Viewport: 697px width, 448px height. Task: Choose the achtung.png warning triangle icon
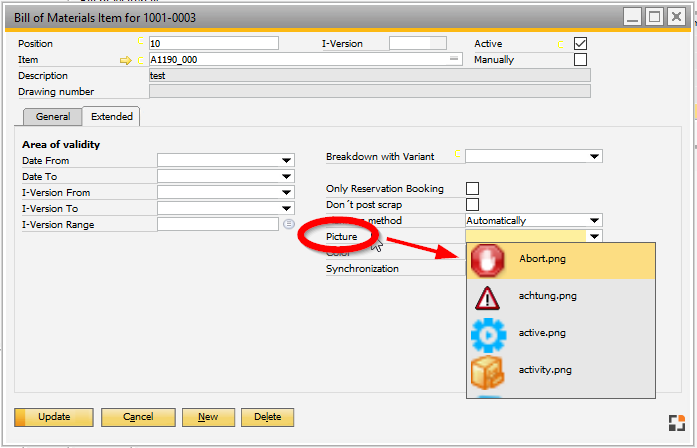[x=489, y=296]
